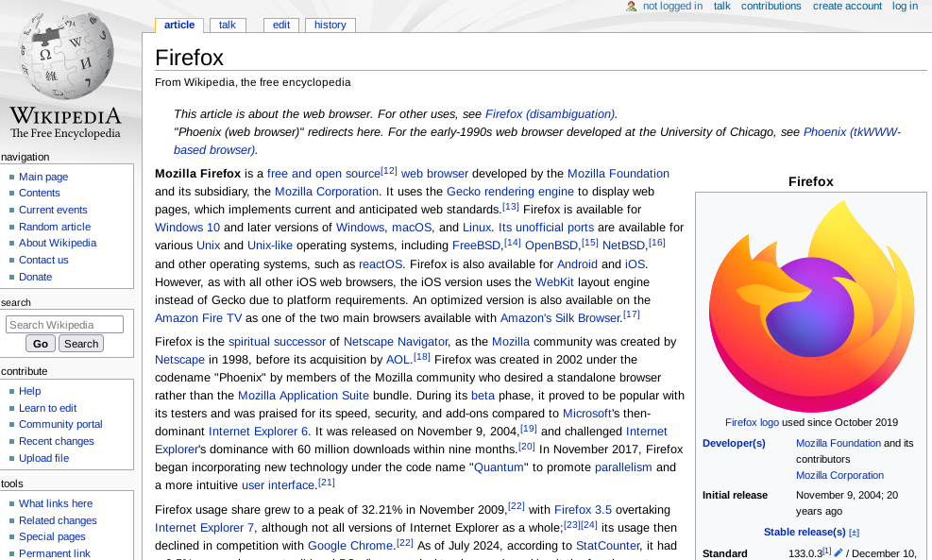Open Current events in the sidebar

[53, 210]
